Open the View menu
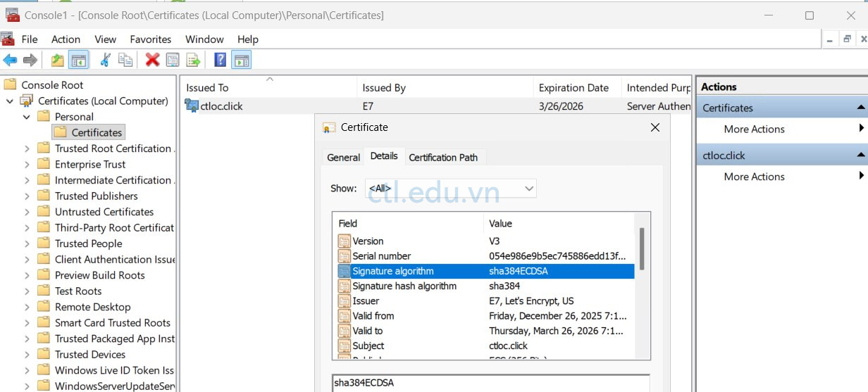This screenshot has width=868, height=392. click(105, 39)
